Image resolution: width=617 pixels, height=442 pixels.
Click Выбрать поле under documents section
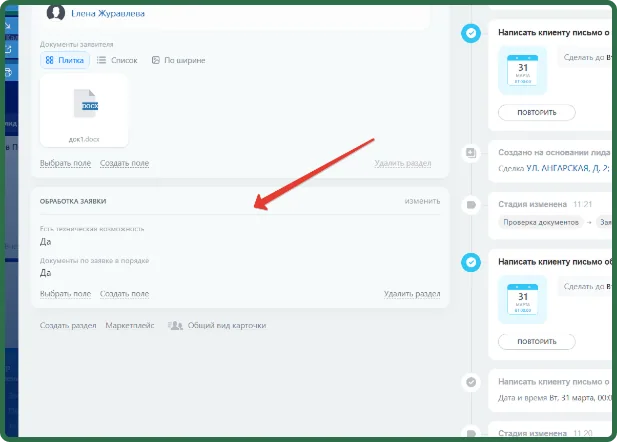[x=65, y=163]
